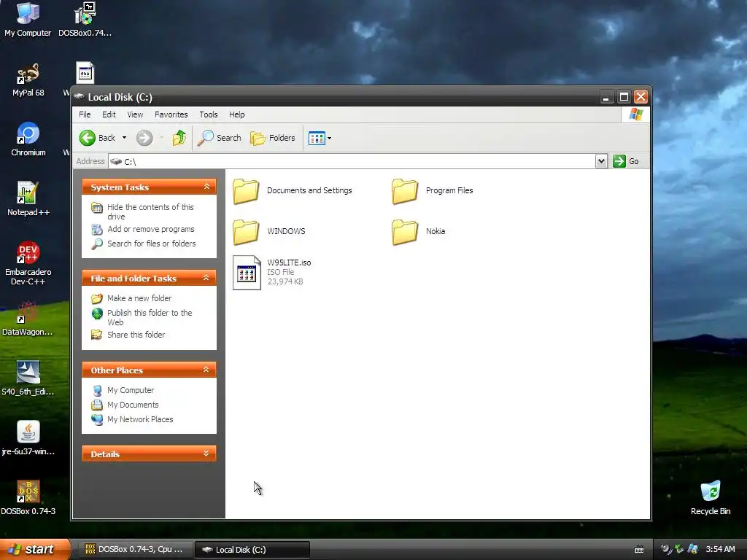Click Share this folder link

click(x=128, y=335)
